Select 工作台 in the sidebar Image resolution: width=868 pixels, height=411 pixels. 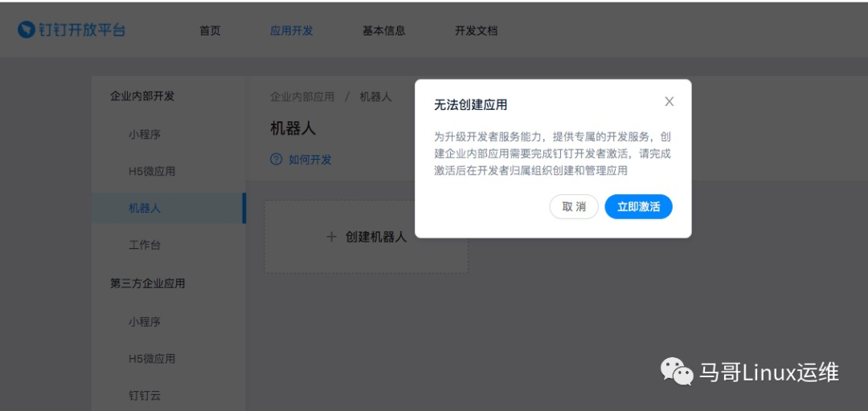click(x=145, y=245)
